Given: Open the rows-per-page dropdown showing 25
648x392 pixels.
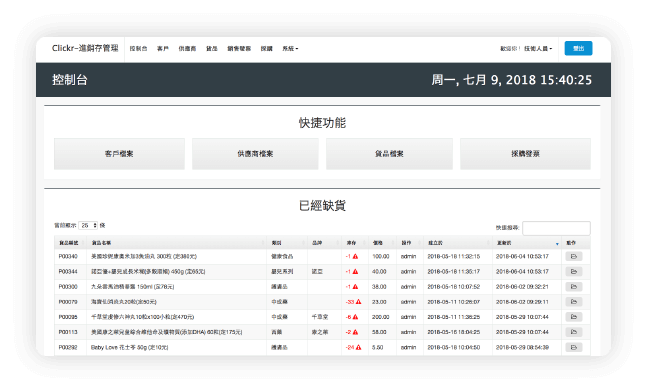Looking at the screenshot, I should coord(88,226).
